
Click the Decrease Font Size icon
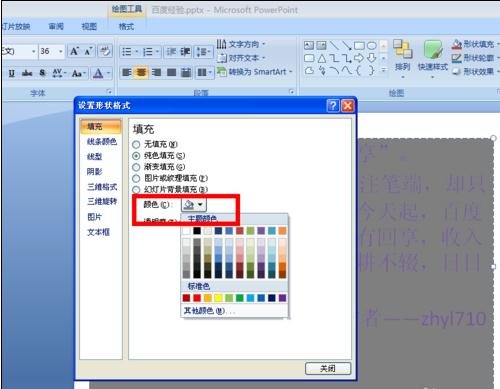point(88,52)
